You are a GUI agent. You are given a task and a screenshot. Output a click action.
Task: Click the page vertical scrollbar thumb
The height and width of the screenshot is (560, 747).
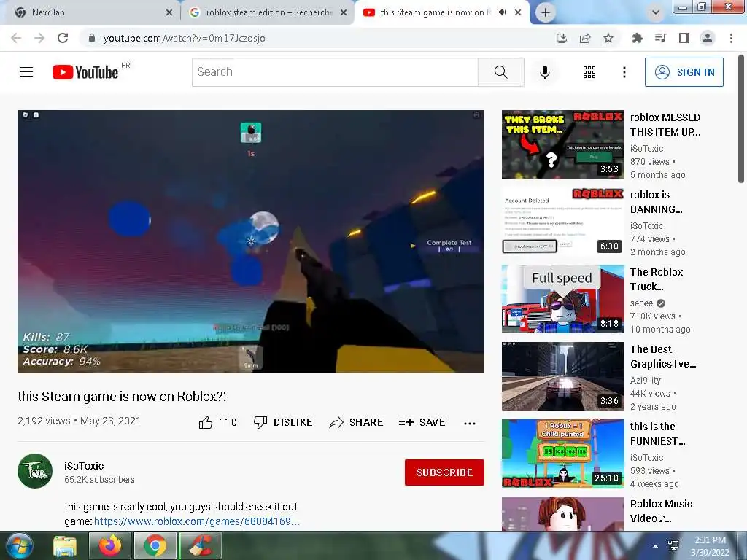point(741,119)
